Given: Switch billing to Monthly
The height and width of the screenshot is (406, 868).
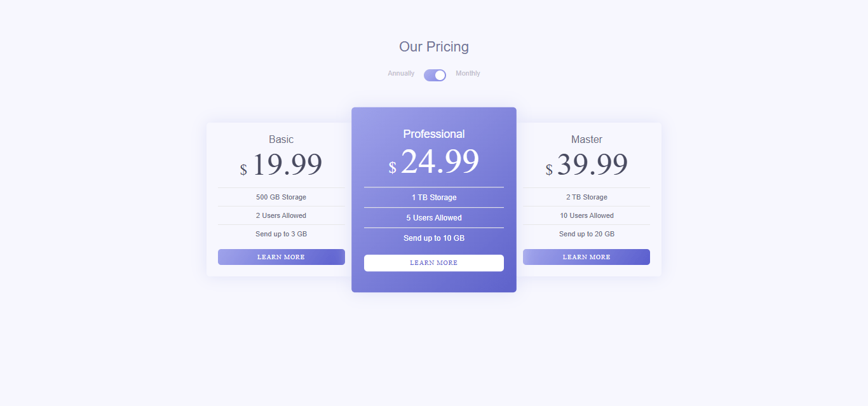Looking at the screenshot, I should [x=468, y=73].
